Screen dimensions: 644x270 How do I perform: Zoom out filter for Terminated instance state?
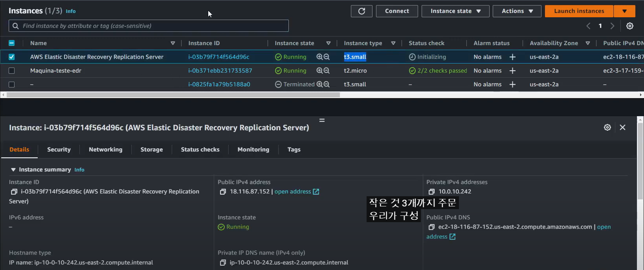click(327, 84)
